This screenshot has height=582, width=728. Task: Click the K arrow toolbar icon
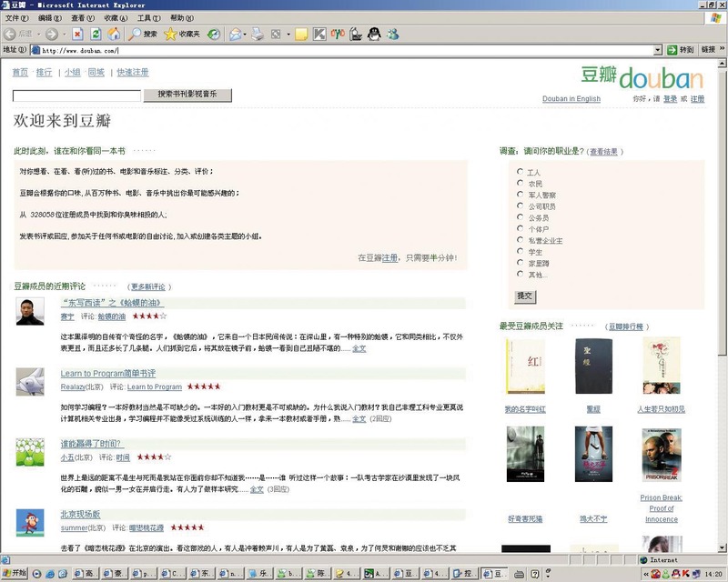[319, 34]
